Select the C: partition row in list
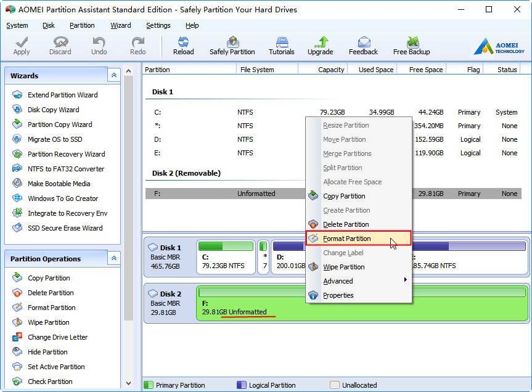This screenshot has height=392, width=532. pos(334,112)
